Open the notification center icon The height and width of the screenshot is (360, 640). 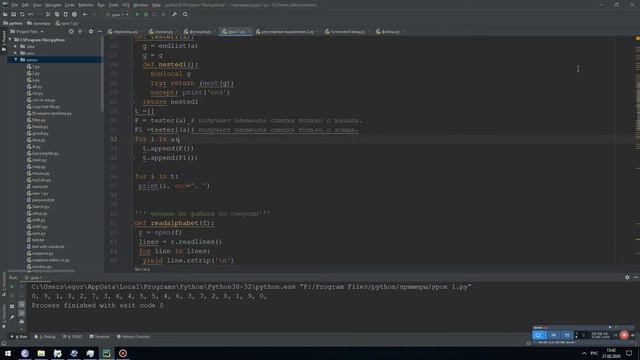[x=629, y=353]
